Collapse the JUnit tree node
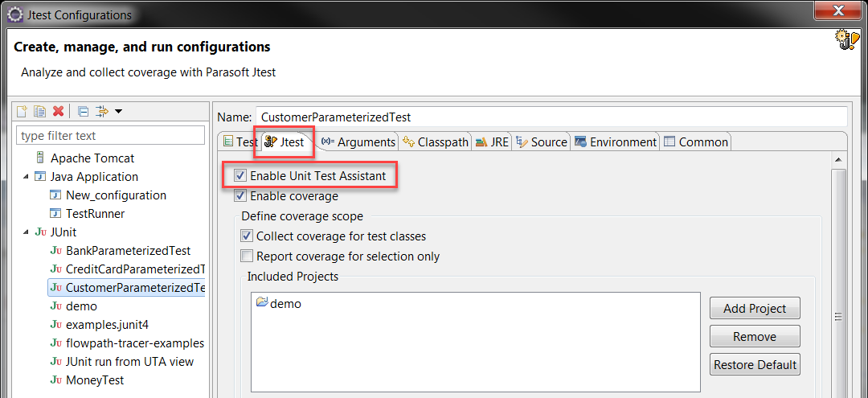868x398 pixels. coord(27,232)
